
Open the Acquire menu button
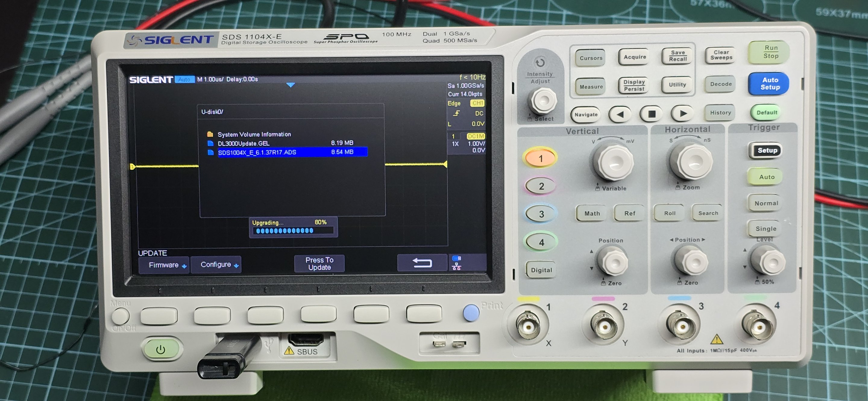634,57
